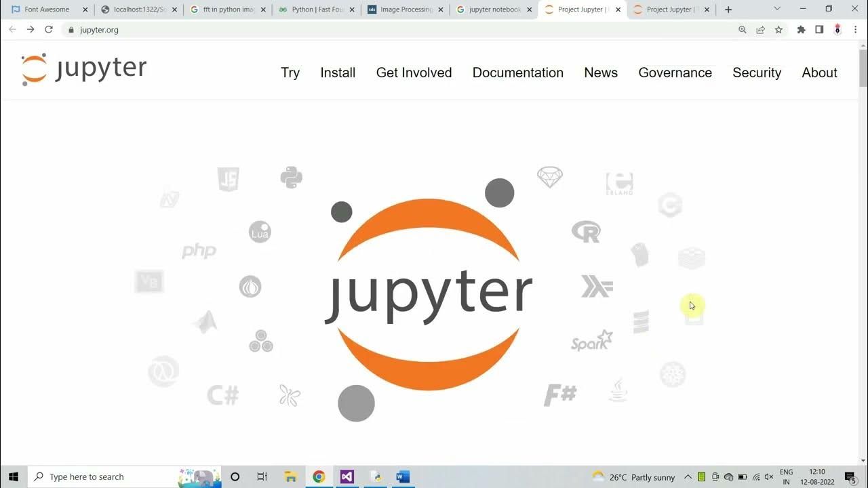This screenshot has width=868, height=488.
Task: Open File Explorer from the taskbar
Action: (x=290, y=476)
